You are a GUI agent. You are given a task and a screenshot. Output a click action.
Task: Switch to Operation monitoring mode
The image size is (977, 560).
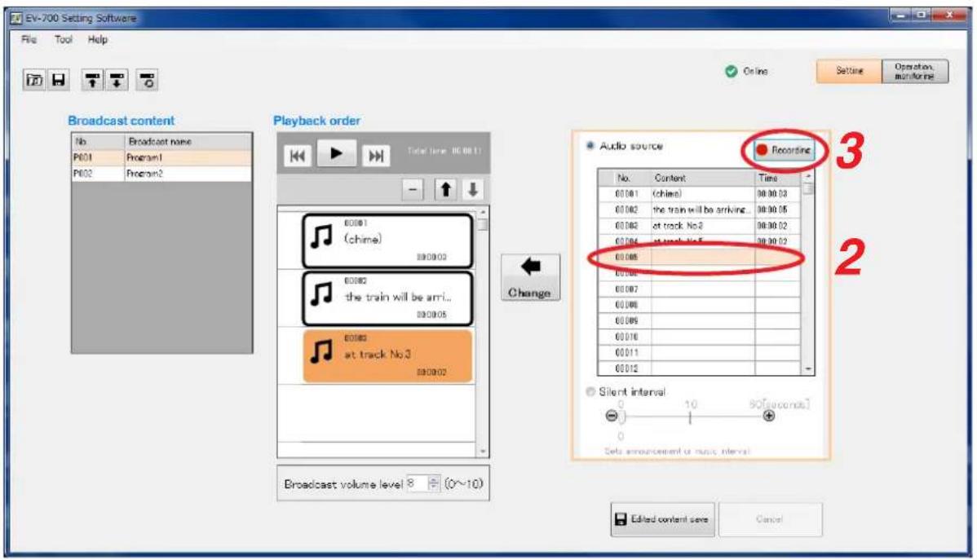point(915,71)
